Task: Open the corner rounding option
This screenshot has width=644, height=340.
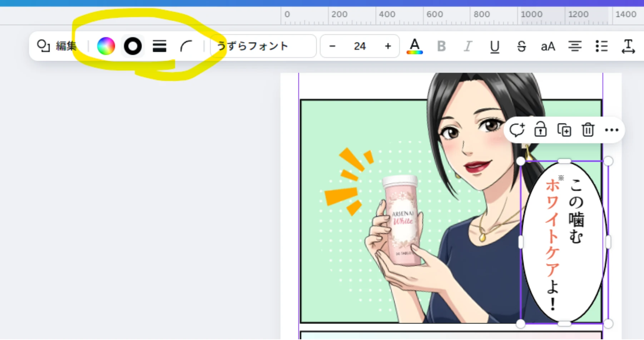Action: 186,46
